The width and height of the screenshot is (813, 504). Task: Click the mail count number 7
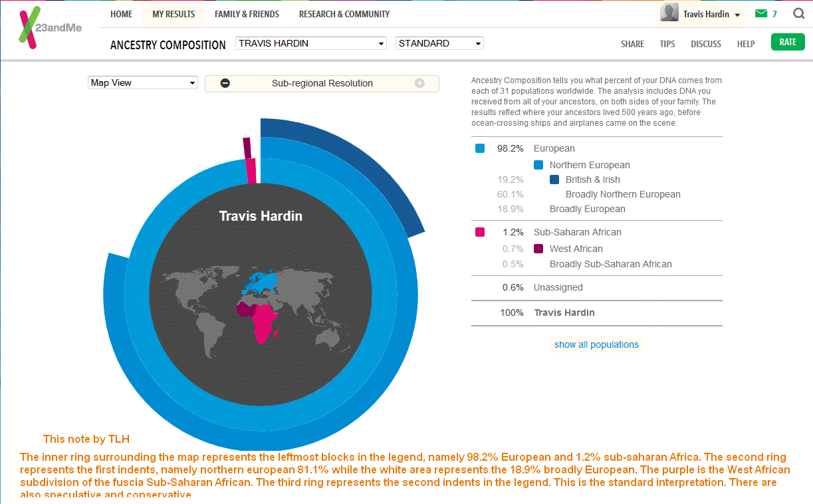[774, 14]
